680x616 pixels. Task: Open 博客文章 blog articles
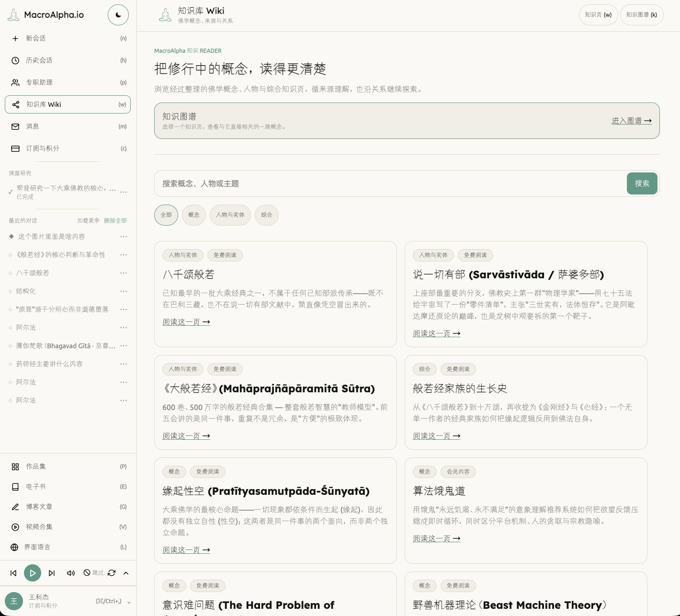click(68, 507)
